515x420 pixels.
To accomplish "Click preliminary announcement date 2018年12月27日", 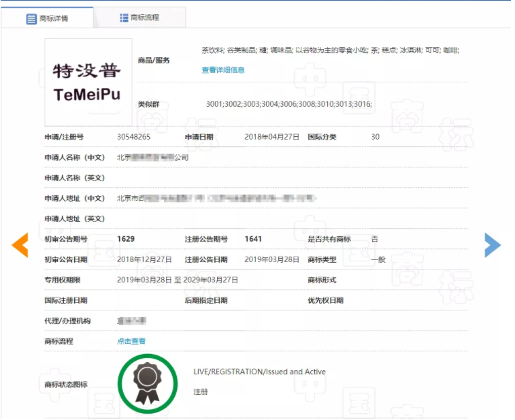I will [144, 259].
